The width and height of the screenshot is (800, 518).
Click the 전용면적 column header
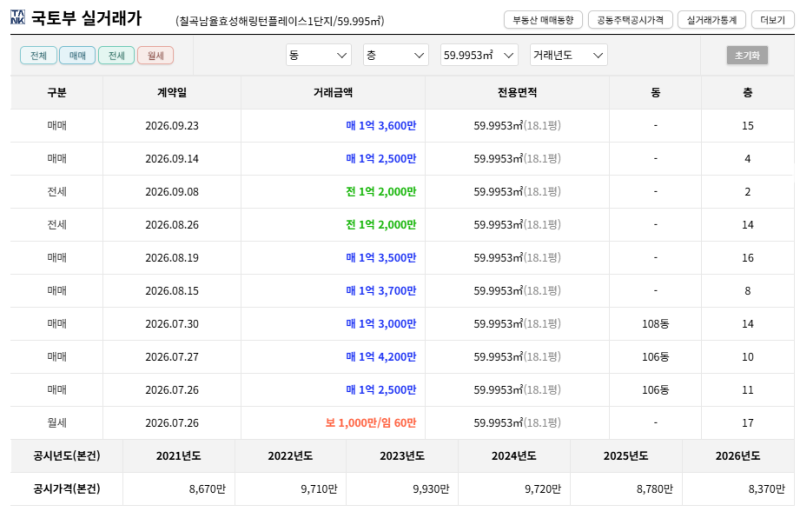tap(517, 92)
